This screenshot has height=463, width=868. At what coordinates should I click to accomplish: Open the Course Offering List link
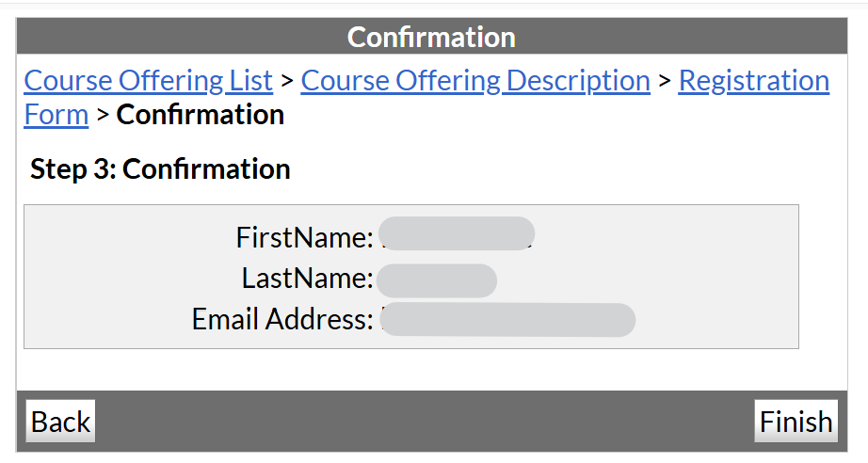click(x=148, y=81)
